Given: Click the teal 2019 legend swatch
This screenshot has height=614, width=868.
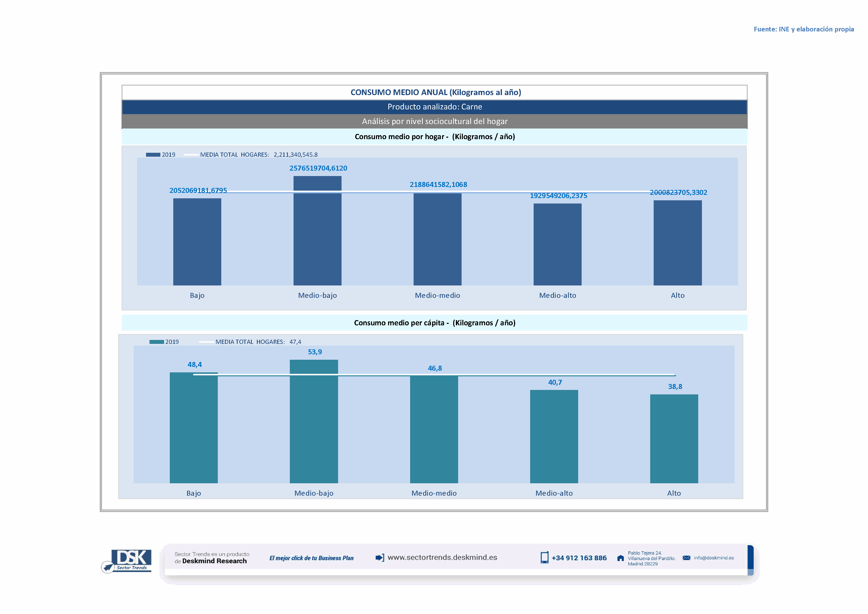Looking at the screenshot, I should click(x=156, y=342).
